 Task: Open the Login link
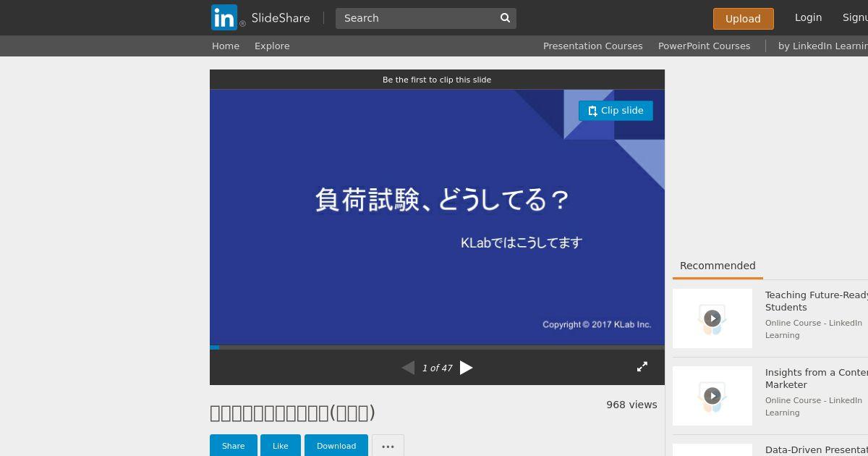click(x=808, y=17)
